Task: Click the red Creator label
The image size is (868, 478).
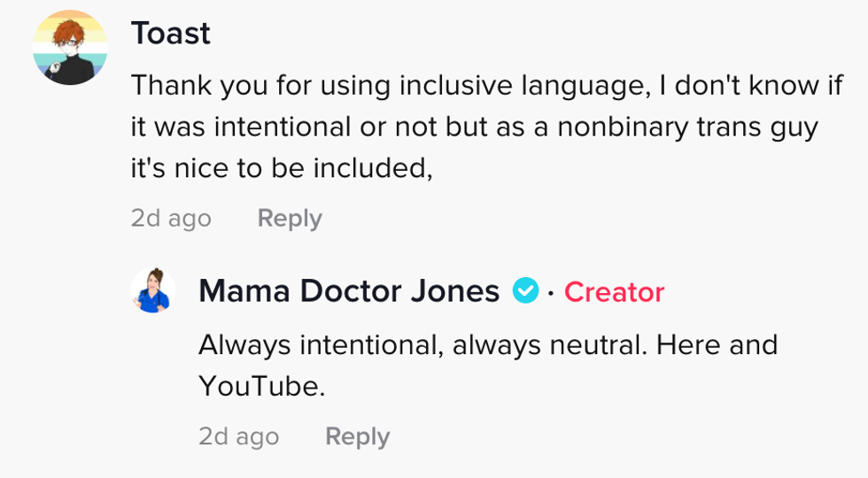Action: point(614,291)
